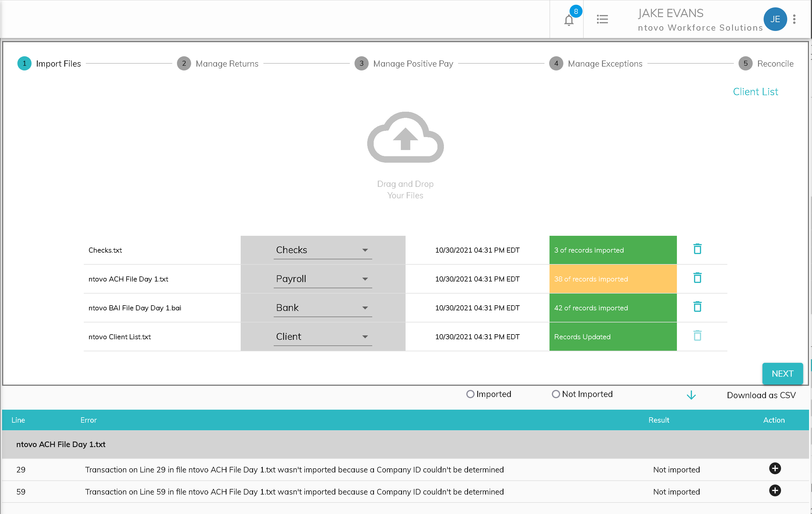
Task: Open the list menu icon in header
Action: pos(602,19)
